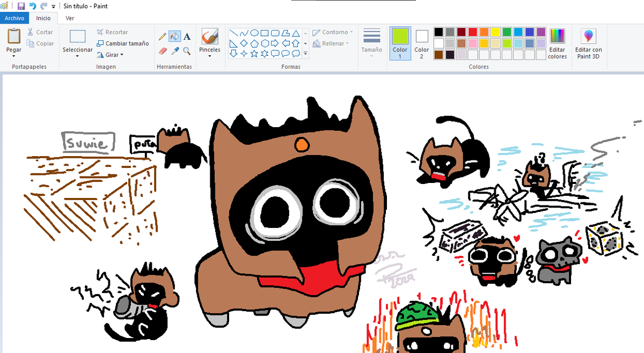
Task: Select the Color 1 button
Action: (x=400, y=43)
